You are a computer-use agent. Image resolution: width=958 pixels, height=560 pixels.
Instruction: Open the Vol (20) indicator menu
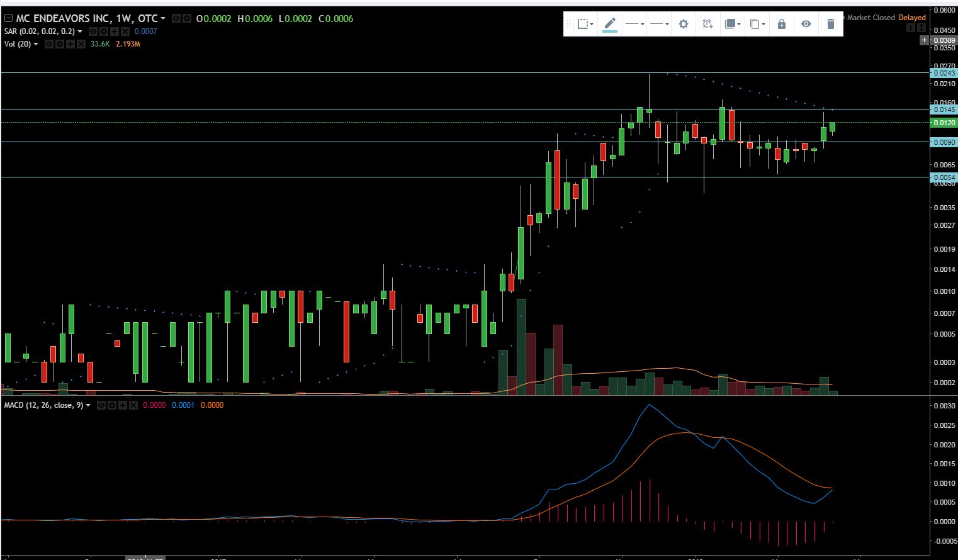point(35,44)
